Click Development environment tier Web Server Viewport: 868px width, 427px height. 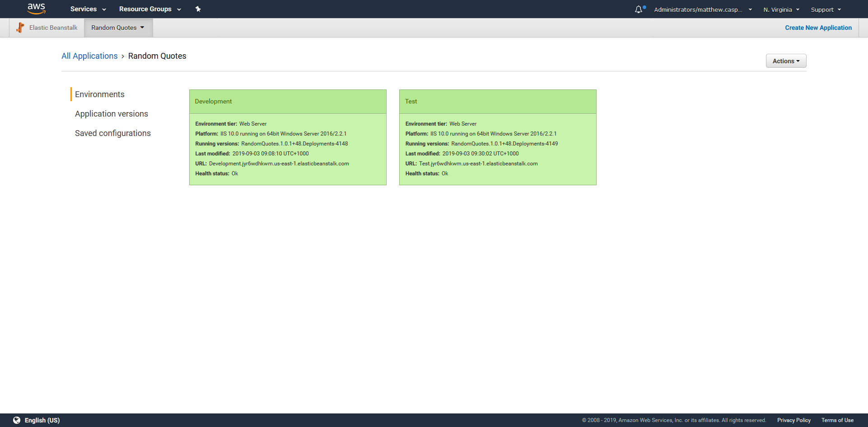tap(253, 124)
